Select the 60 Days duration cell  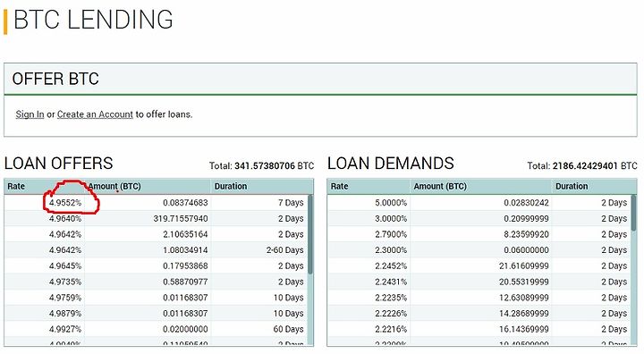point(288,329)
